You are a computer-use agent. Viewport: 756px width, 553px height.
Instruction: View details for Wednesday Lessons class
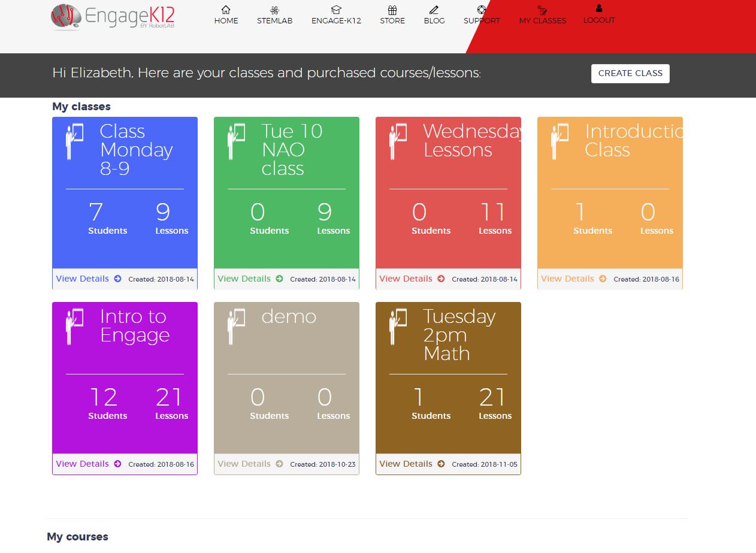(406, 279)
